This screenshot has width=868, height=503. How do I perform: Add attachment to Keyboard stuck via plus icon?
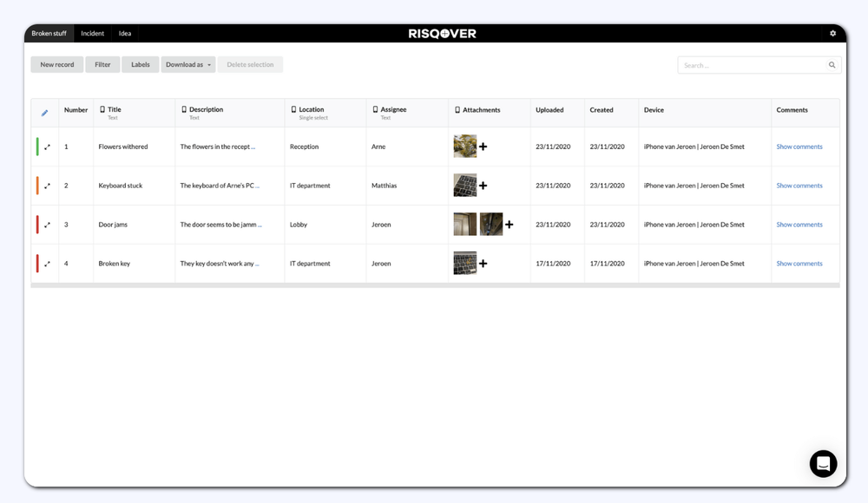[483, 185]
